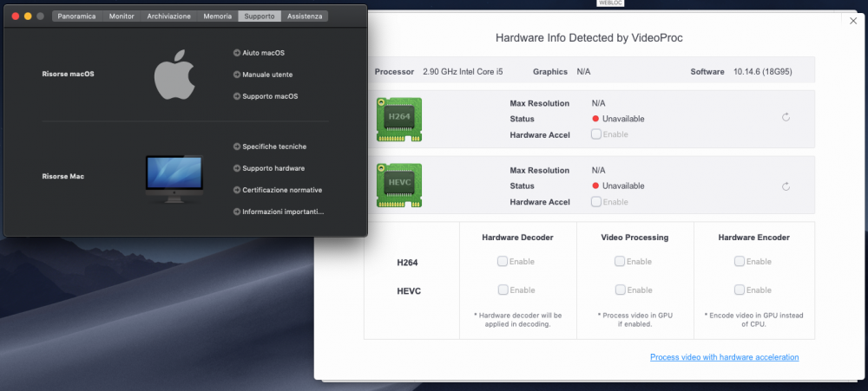Open the Supporto hardware link
Screen dimensions: 868x391
273,168
